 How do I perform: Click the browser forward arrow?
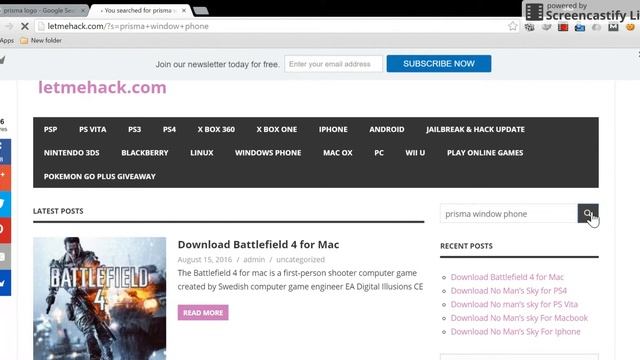9,27
